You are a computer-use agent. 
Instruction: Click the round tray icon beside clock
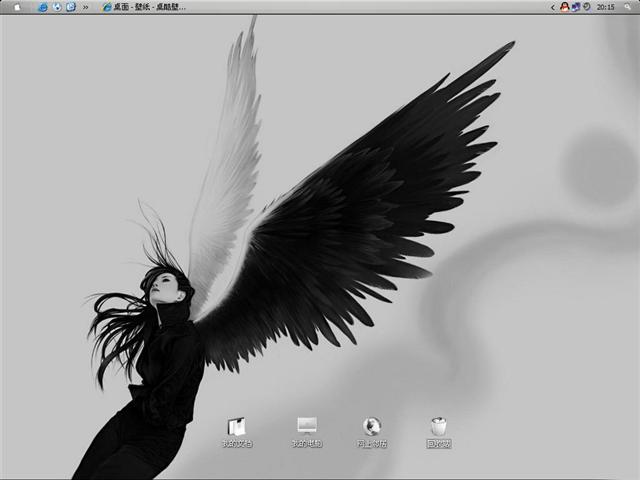click(x=587, y=7)
